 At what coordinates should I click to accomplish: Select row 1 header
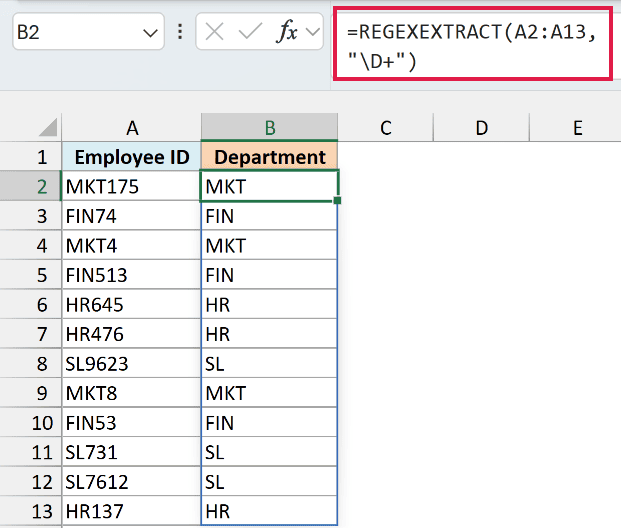[x=31, y=157]
